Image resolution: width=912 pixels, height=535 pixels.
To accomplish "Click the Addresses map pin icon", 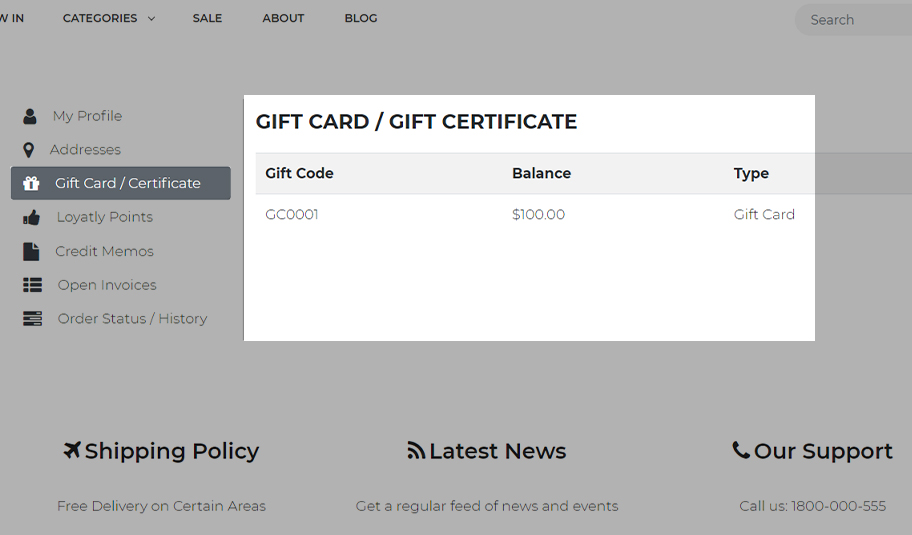I will [x=29, y=150].
